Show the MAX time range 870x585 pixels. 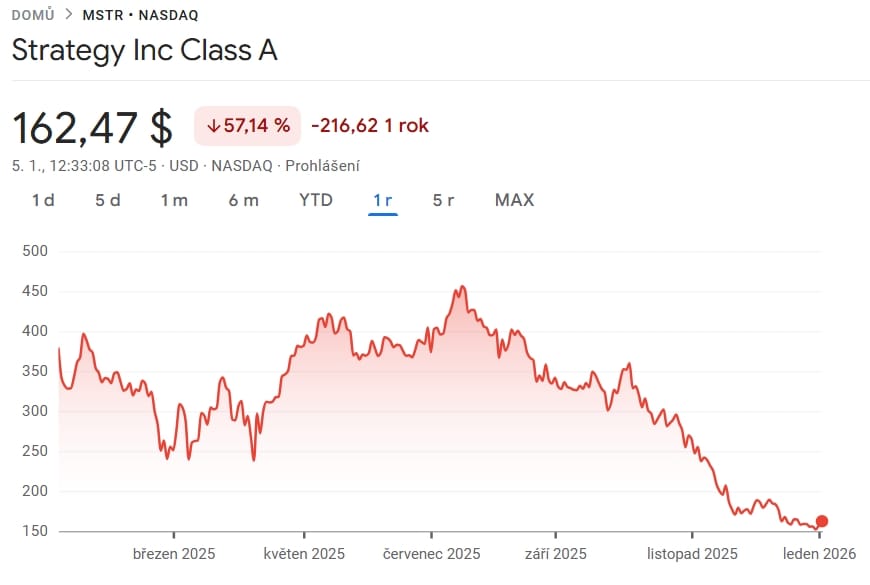click(514, 200)
